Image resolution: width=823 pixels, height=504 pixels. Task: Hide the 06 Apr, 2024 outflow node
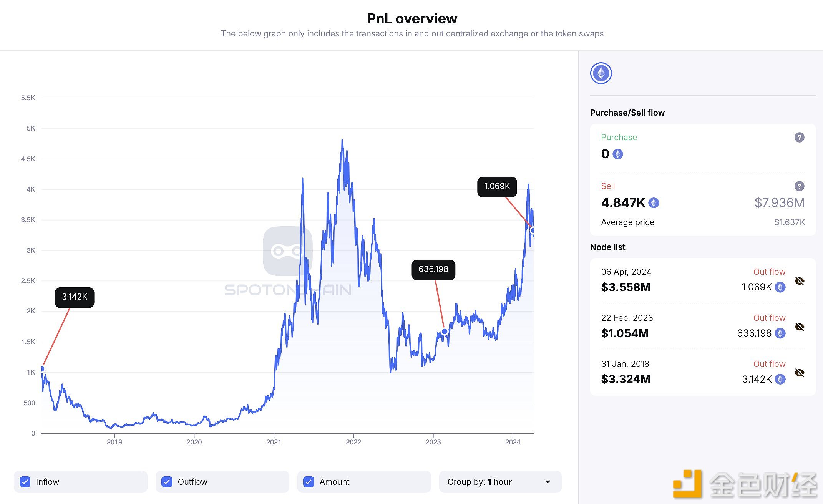click(799, 281)
